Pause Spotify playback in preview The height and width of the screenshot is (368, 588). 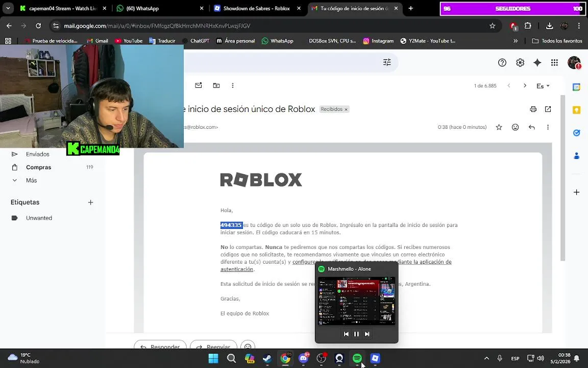[x=356, y=334]
